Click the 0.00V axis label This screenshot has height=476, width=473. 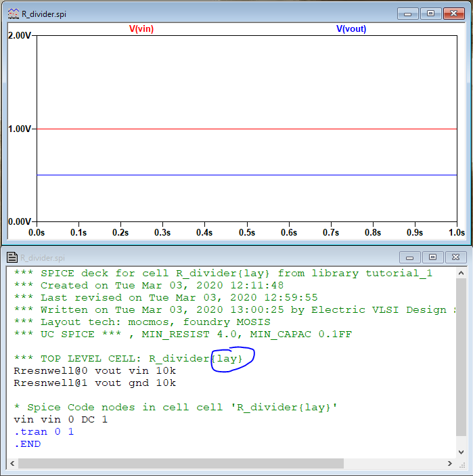[20, 221]
